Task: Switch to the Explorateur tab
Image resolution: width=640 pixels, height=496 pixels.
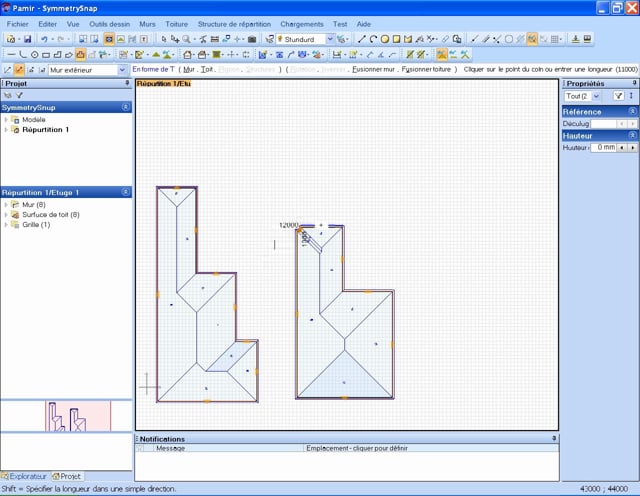Action: point(24,476)
